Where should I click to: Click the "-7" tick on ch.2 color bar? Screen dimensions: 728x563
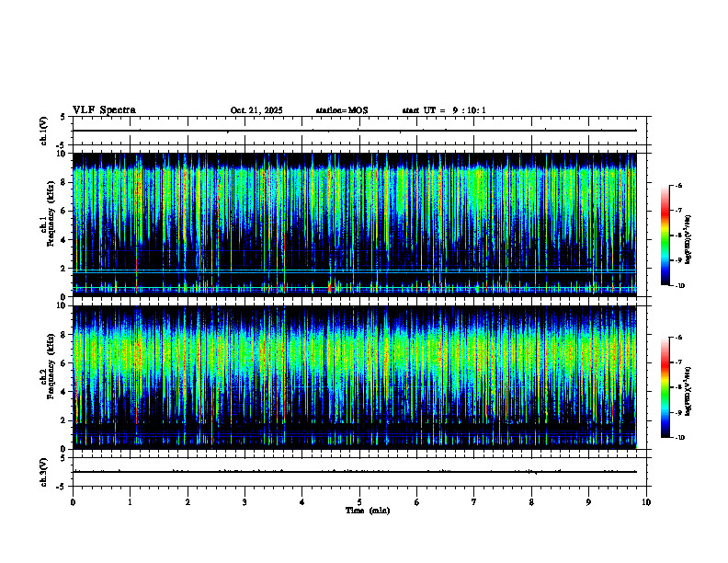[678, 362]
